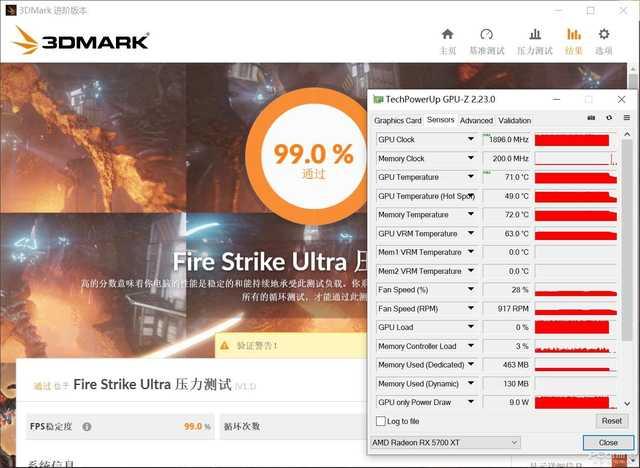This screenshot has height=468, width=640.
Task: Expand the GPU Load sensor dropdown
Action: tap(471, 327)
